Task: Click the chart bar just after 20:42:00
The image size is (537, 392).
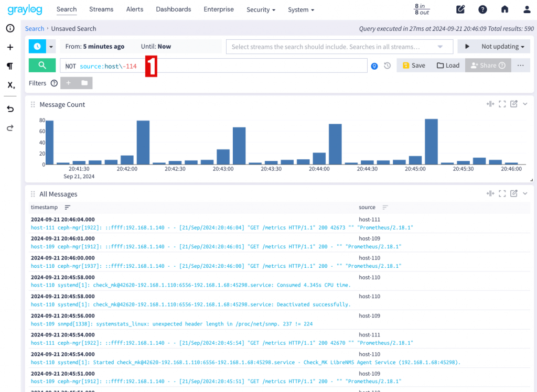Action: [143, 143]
